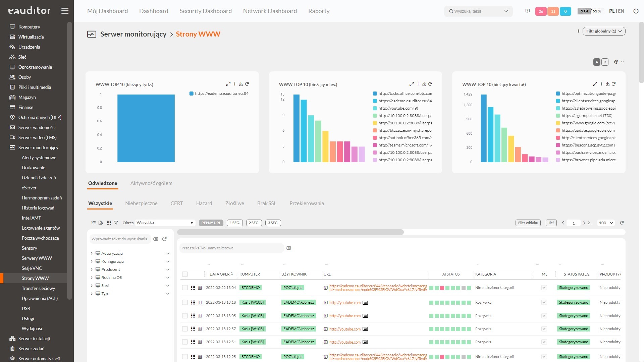Screen dimensions: 644x362
Task: Click blue legend swatch for tasks.office.com
Action: click(375, 94)
